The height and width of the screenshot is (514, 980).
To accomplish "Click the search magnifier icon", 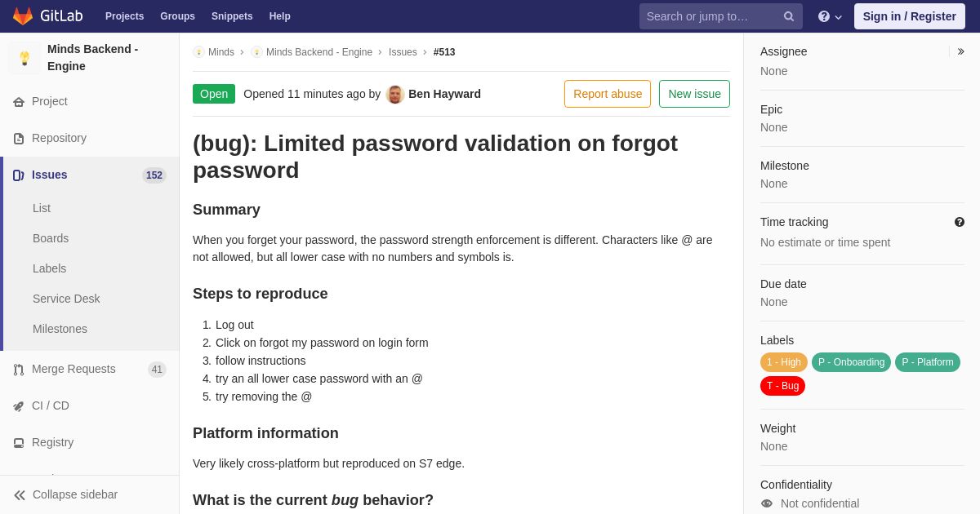I will point(788,16).
